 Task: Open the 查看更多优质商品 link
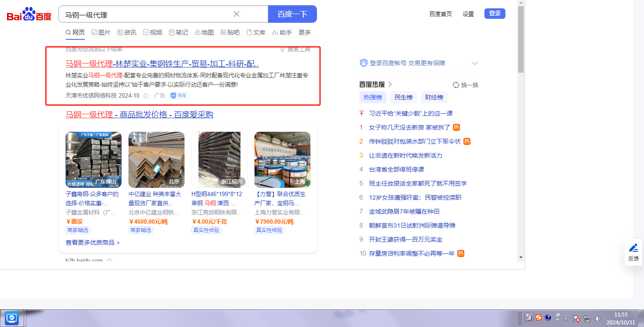pyautogui.click(x=92, y=243)
